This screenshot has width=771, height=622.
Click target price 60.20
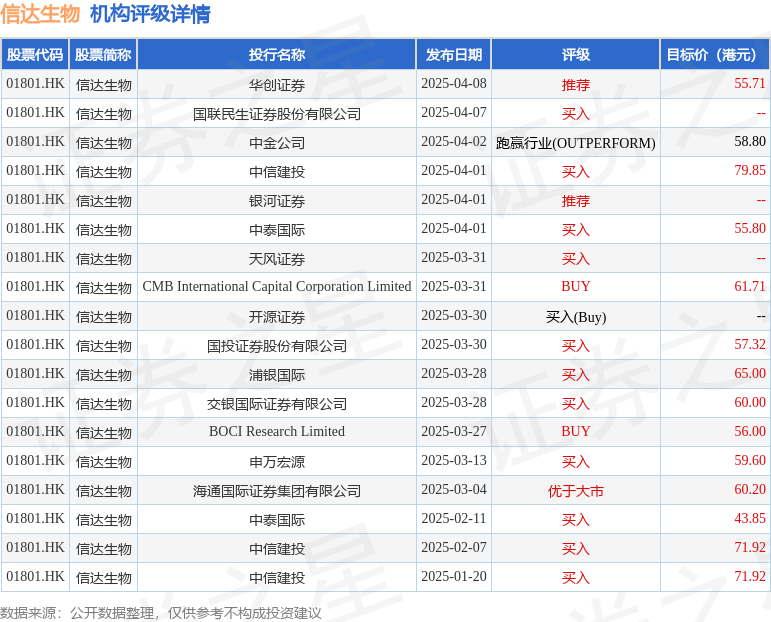(x=750, y=490)
